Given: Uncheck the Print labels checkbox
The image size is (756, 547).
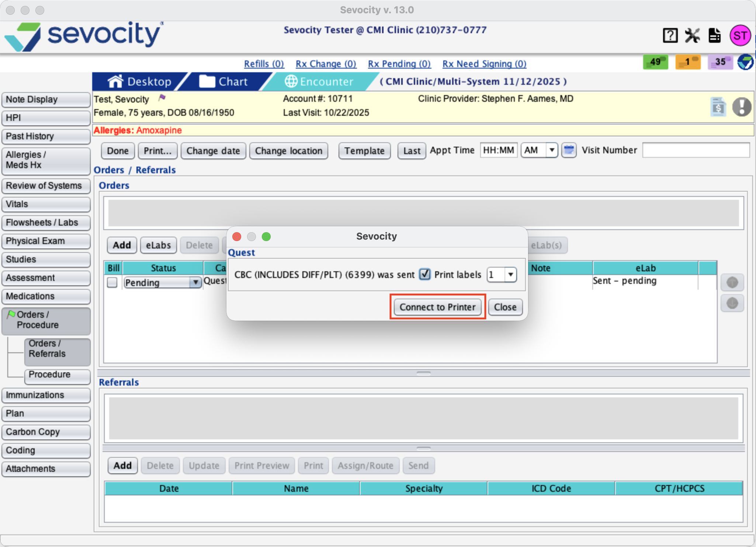Looking at the screenshot, I should pos(425,274).
